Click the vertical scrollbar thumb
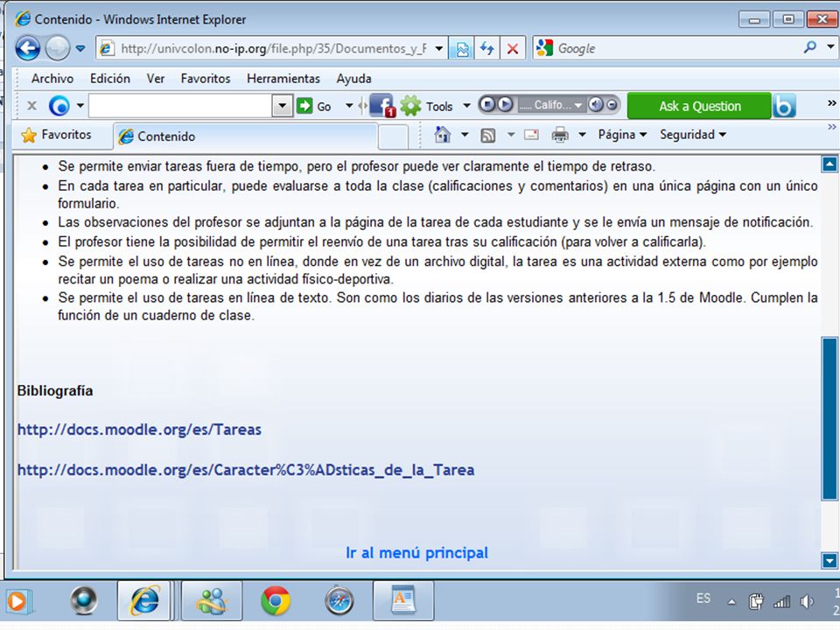 click(x=829, y=419)
